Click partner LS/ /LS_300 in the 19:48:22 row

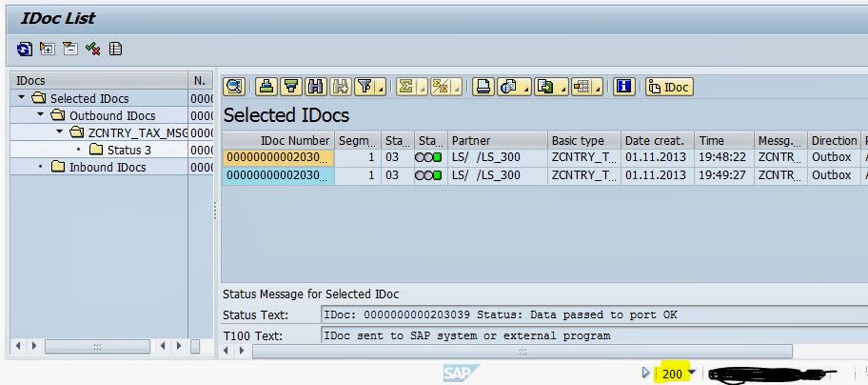(498, 157)
